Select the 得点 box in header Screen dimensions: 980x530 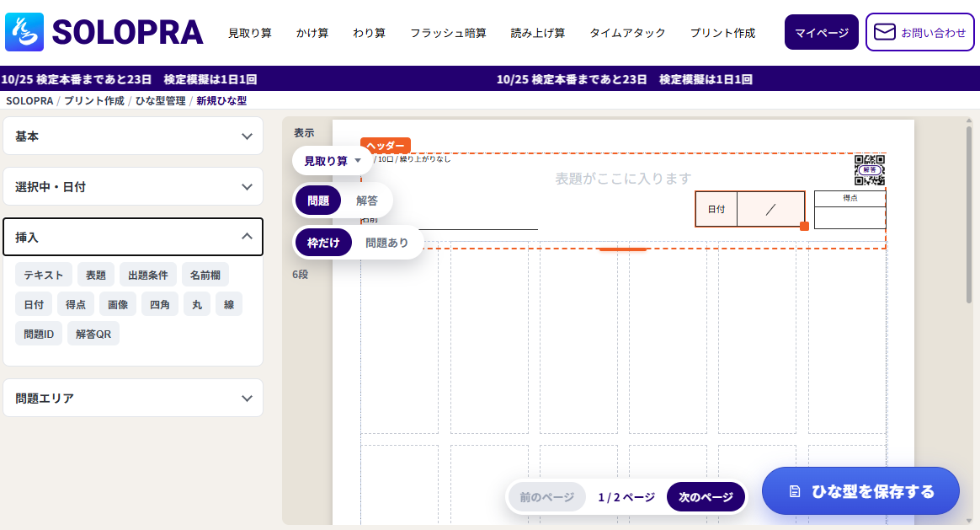(x=850, y=210)
